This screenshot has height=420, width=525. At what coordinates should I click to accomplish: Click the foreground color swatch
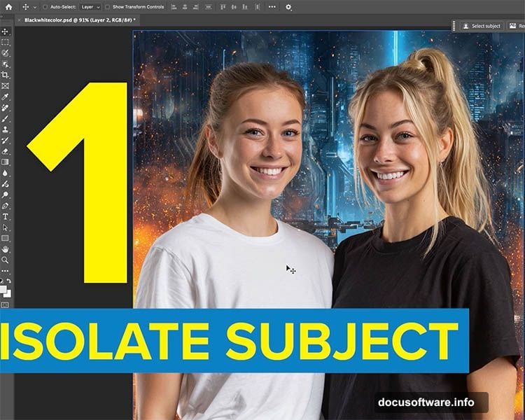(x=4, y=289)
